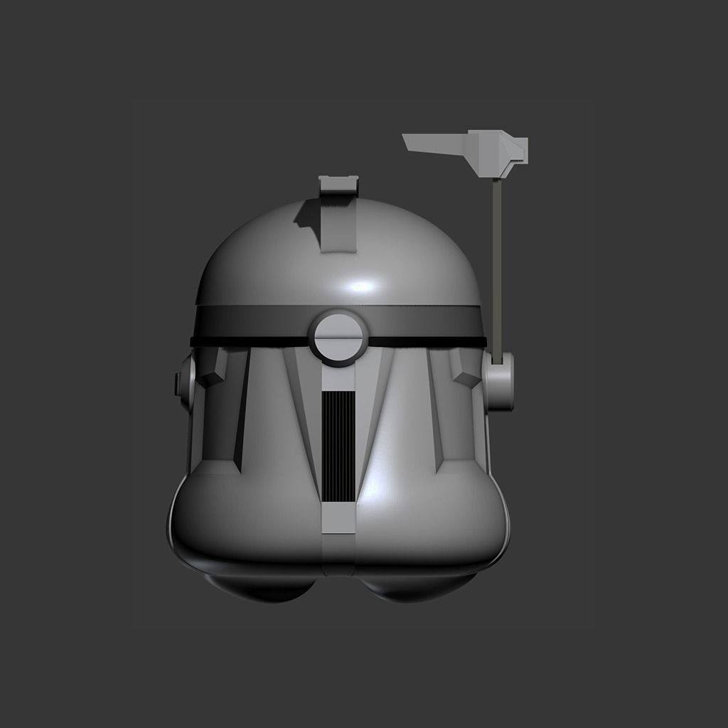Image resolution: width=728 pixels, height=728 pixels.
Task: Select the fin bracket on the helmet dome
Action: click(338, 214)
